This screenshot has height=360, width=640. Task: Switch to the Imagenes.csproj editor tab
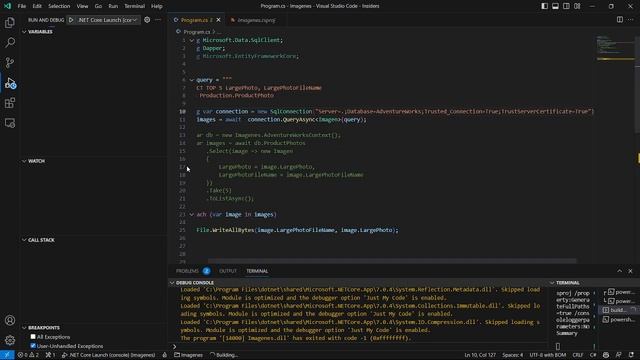[256, 20]
